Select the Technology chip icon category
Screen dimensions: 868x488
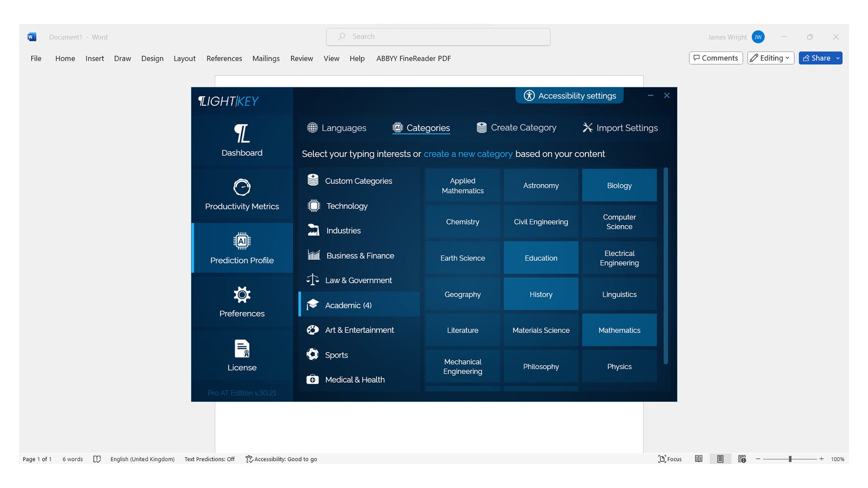tap(313, 206)
